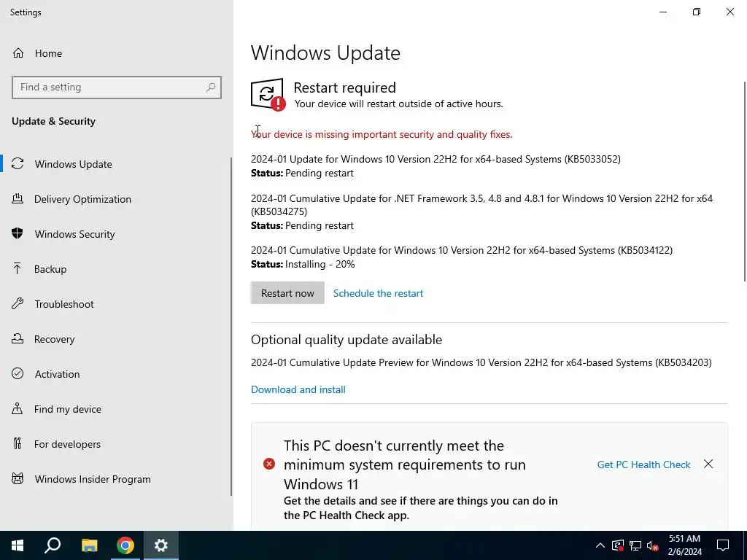Click the Activation checkmark circle icon
This screenshot has width=747, height=560.
tap(18, 374)
